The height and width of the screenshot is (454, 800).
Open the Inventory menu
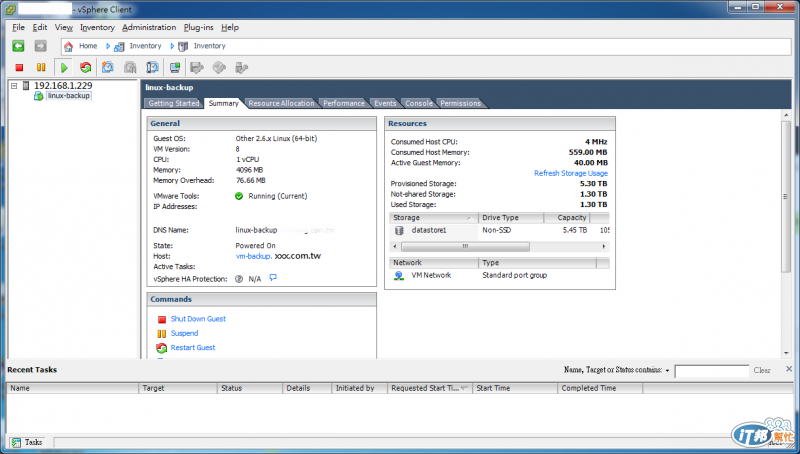pyautogui.click(x=97, y=28)
